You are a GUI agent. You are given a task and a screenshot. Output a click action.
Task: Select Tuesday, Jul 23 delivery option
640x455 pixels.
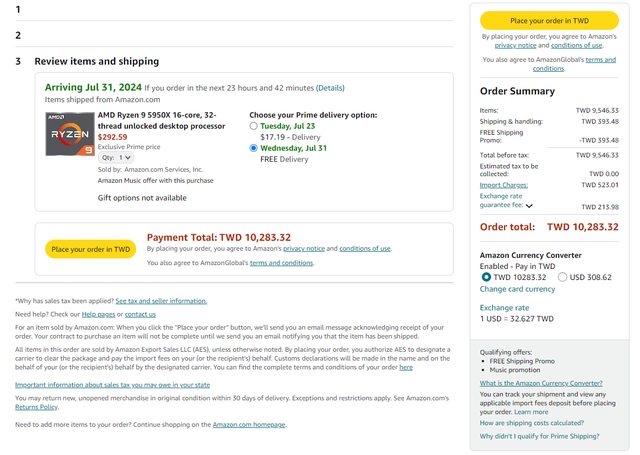(x=254, y=126)
